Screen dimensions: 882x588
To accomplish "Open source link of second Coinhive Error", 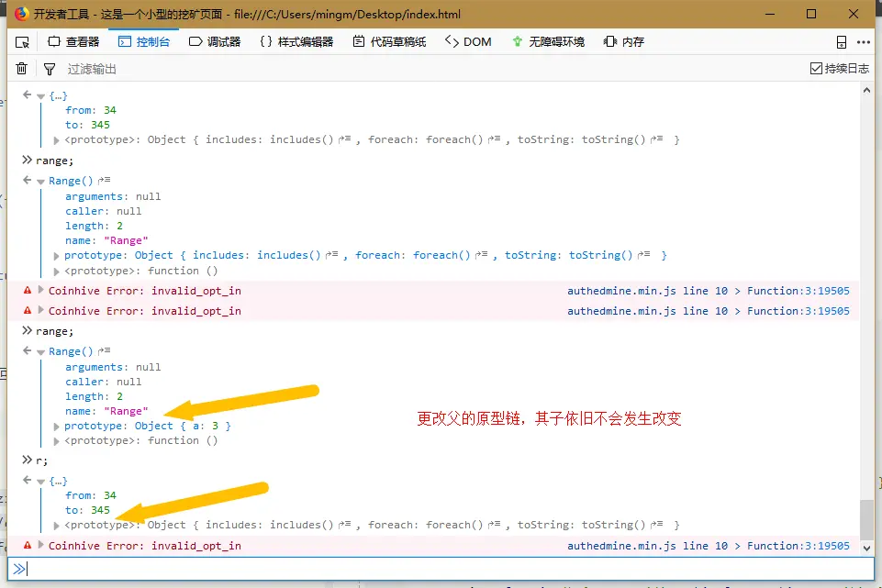I will point(709,311).
